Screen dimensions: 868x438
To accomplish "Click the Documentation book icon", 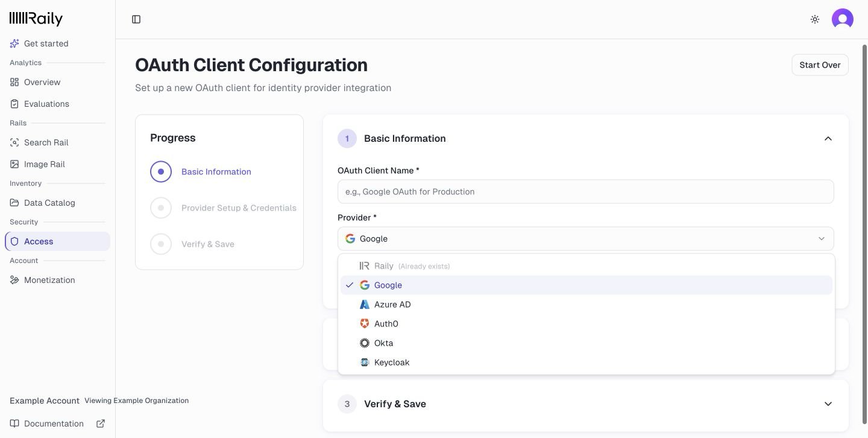I will coord(14,424).
